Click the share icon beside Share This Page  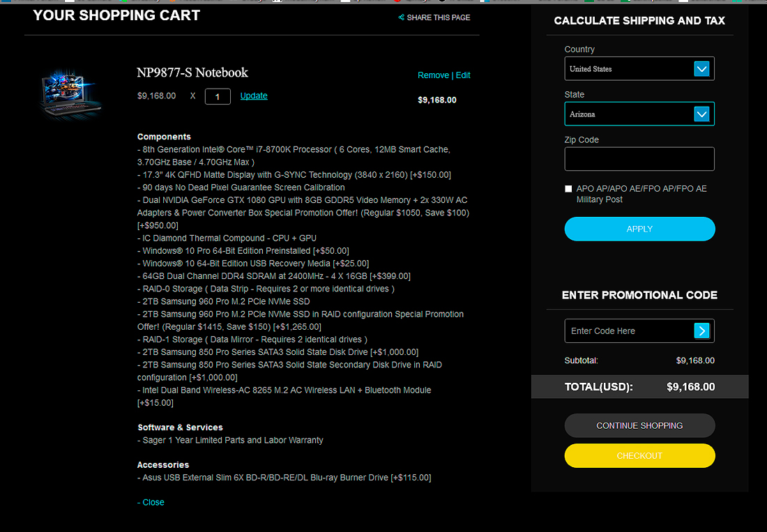click(401, 17)
